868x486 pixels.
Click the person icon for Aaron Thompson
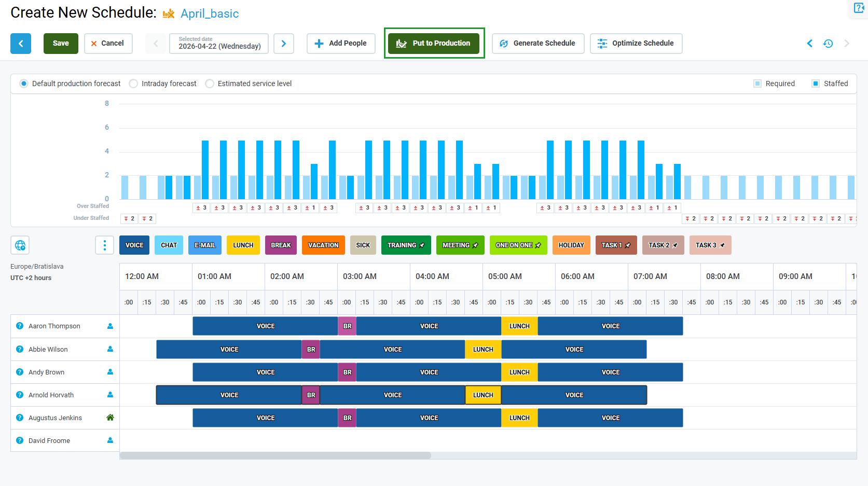coord(110,326)
